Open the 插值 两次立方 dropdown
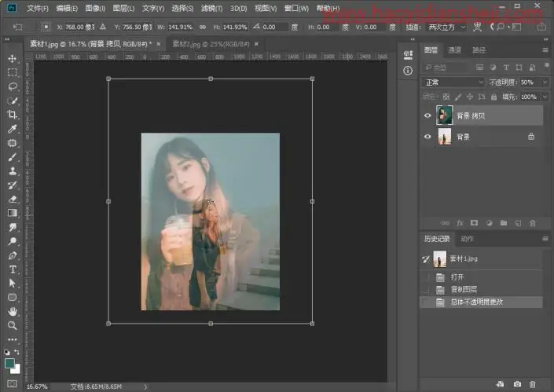The width and height of the screenshot is (554, 392). pos(446,27)
